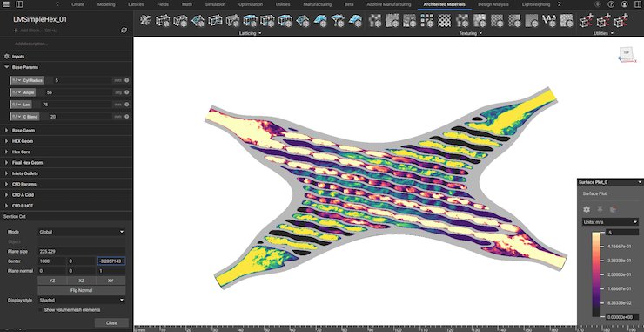Select the waveform texturing icon
The height and width of the screenshot is (332, 644).
(x=548, y=20)
